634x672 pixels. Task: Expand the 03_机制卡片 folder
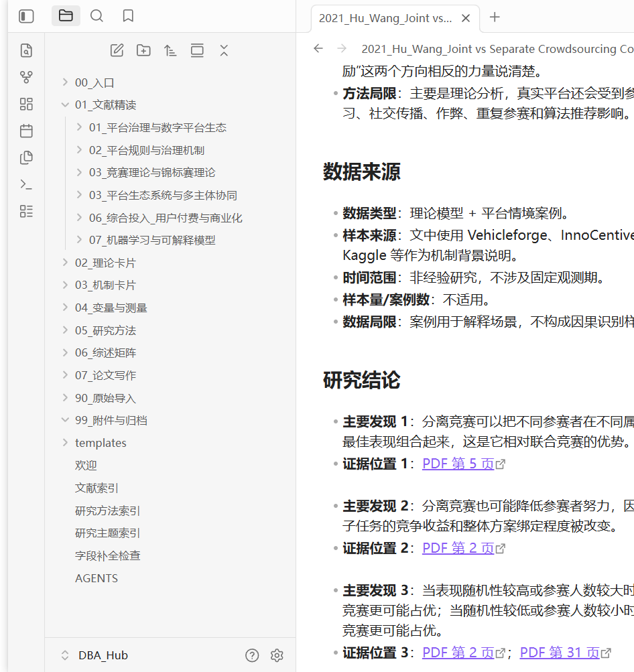[65, 285]
